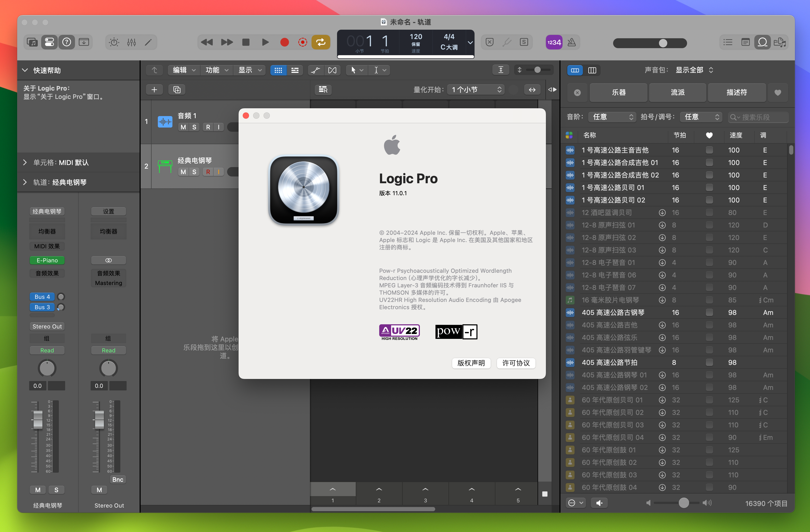Image resolution: width=810 pixels, height=532 pixels.
Task: Expand the 轨道: 经典电钢琴 section
Action: pyautogui.click(x=25, y=182)
